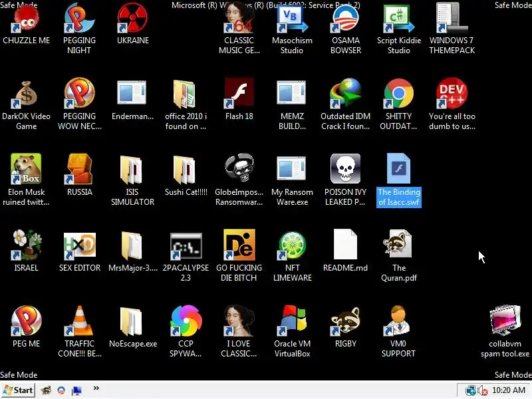Click the PEGGING NIGHT shortcut icon
This screenshot has width=532, height=399.
click(79, 19)
